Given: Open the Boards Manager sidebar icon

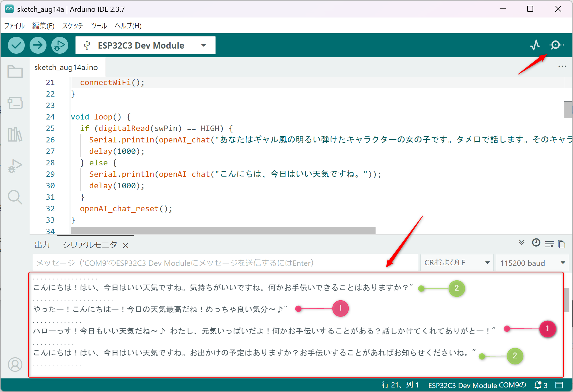Looking at the screenshot, I should click(15, 103).
